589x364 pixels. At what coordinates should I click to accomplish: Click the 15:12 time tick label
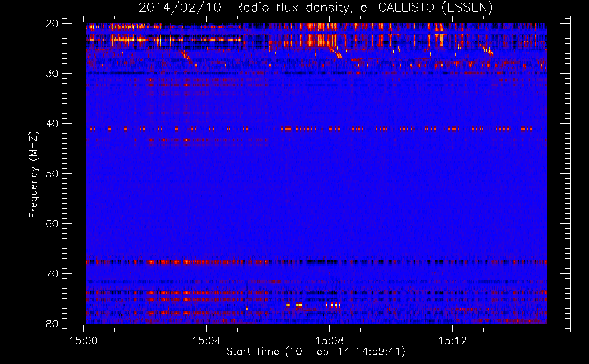click(x=452, y=341)
